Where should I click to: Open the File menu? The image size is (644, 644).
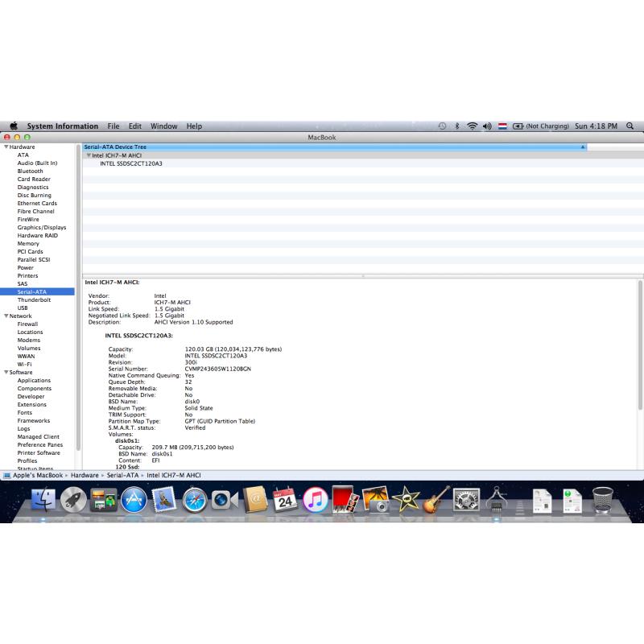pyautogui.click(x=114, y=126)
